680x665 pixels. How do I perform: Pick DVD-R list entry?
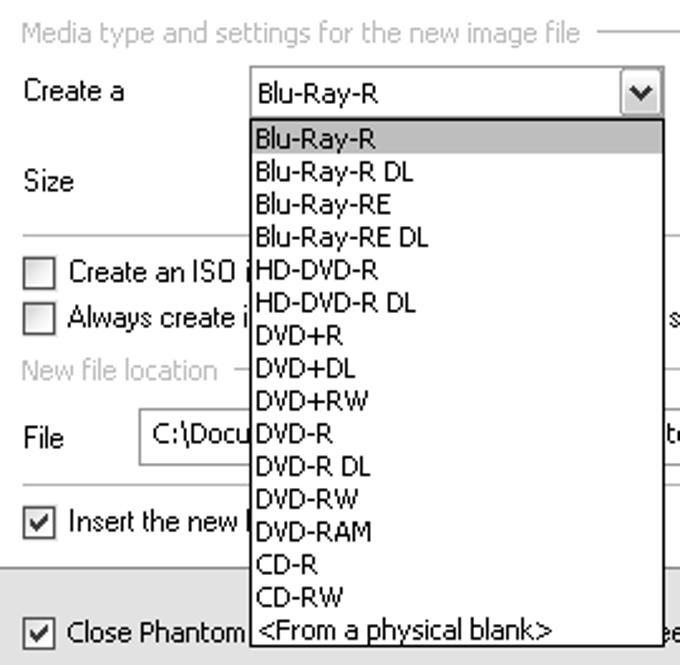pyautogui.click(x=457, y=434)
